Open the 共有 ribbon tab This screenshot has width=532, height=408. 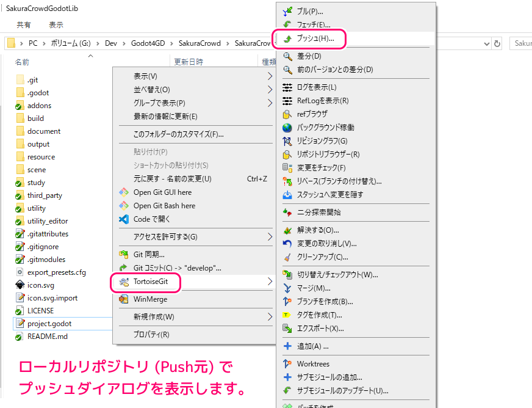pyautogui.click(x=24, y=25)
